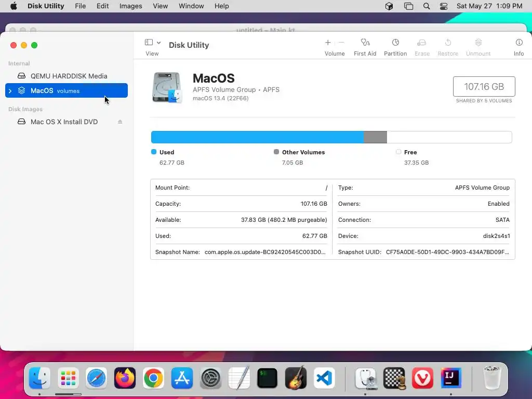Click the Snapshot UUID value CF75A0DE
The image size is (532, 399).
[447, 252]
